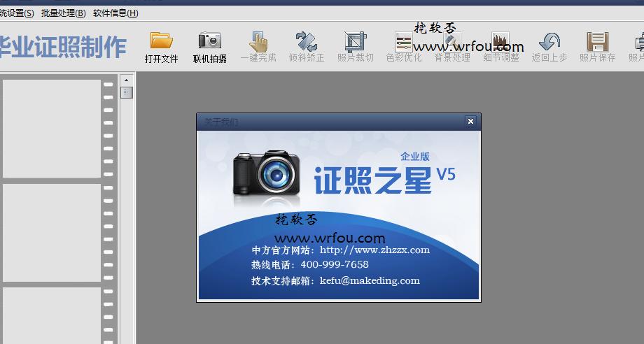The image size is (644, 344).
Task: Open the 细节调整 detail adjustment tool
Action: [500, 42]
